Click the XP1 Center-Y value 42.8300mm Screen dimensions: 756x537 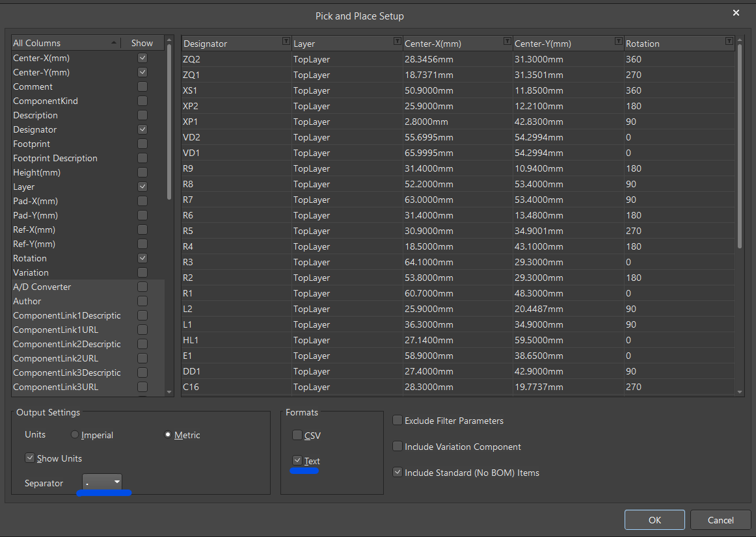point(539,122)
